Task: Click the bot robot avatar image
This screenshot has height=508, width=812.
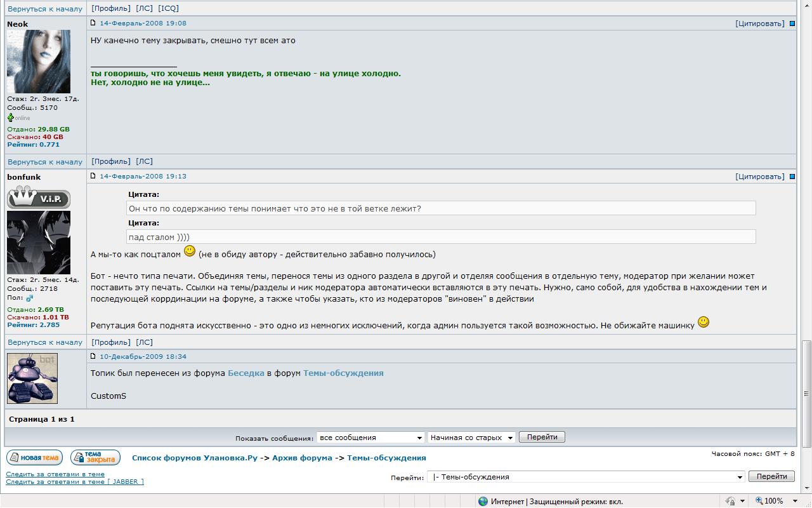Action: pyautogui.click(x=32, y=378)
